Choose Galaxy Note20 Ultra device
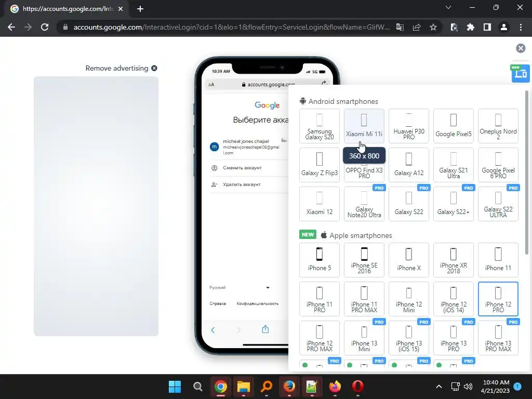This screenshot has height=399, width=532. (x=364, y=204)
